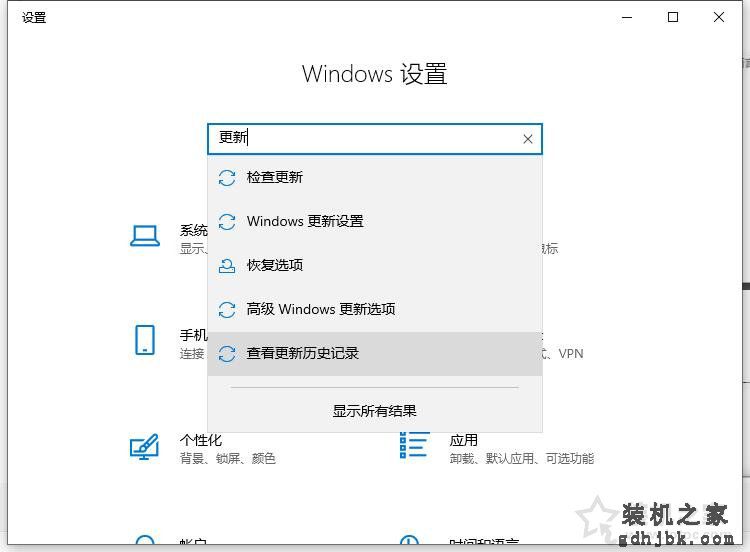Maximize the 设置 window
The height and width of the screenshot is (552, 750).
pos(673,18)
